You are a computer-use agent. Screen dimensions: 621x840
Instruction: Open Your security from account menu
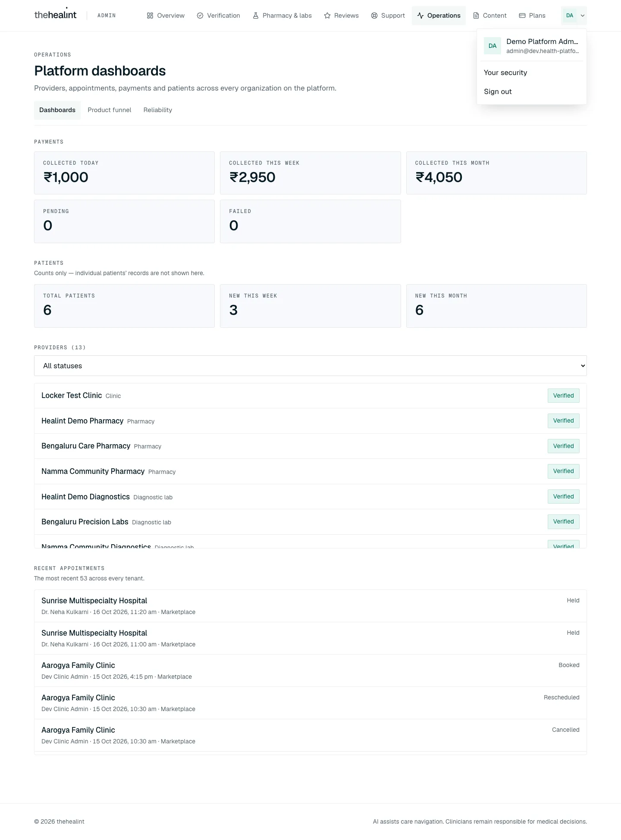pyautogui.click(x=532, y=72)
